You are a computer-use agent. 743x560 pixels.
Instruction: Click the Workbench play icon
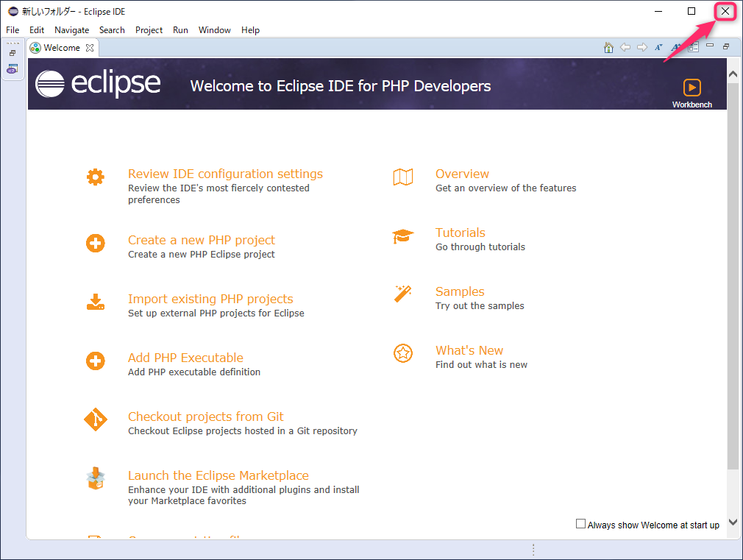click(692, 88)
